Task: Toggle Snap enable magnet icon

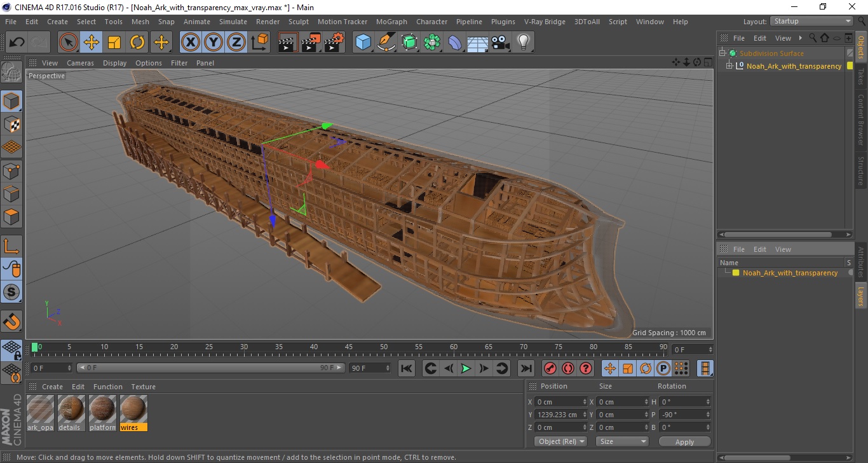Action: (x=11, y=321)
